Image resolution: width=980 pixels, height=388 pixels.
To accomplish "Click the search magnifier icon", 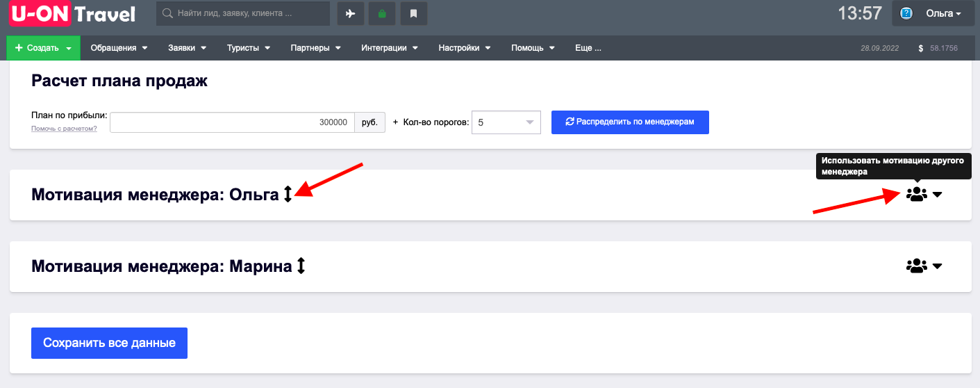I will tap(167, 13).
